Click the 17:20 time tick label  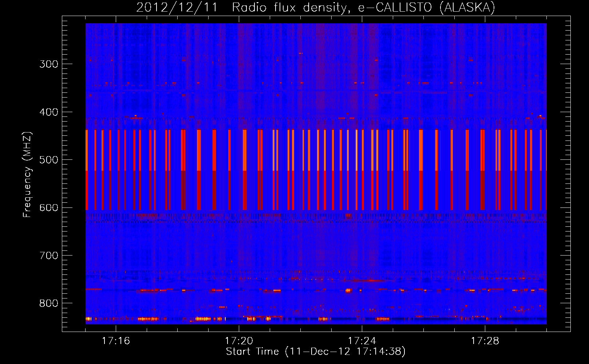tap(239, 341)
